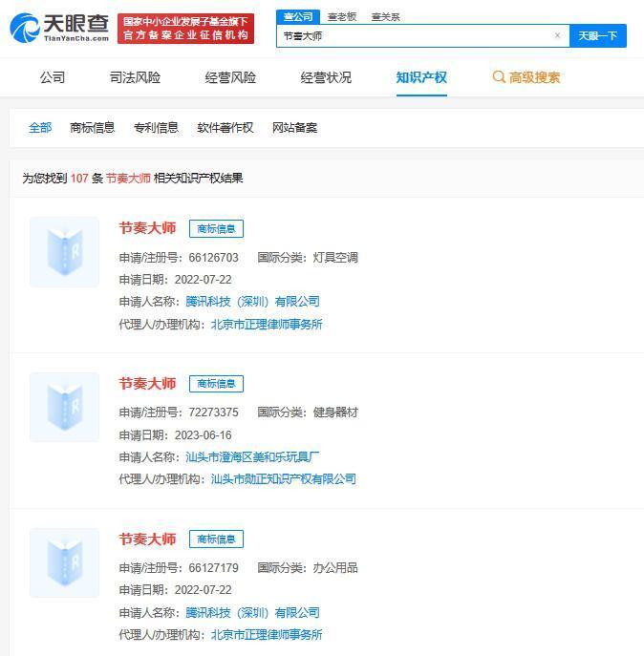This screenshot has width=644, height=656.
Task: Open 北京市正理律师事务所 link in 办公用品 result
Action: (267, 635)
